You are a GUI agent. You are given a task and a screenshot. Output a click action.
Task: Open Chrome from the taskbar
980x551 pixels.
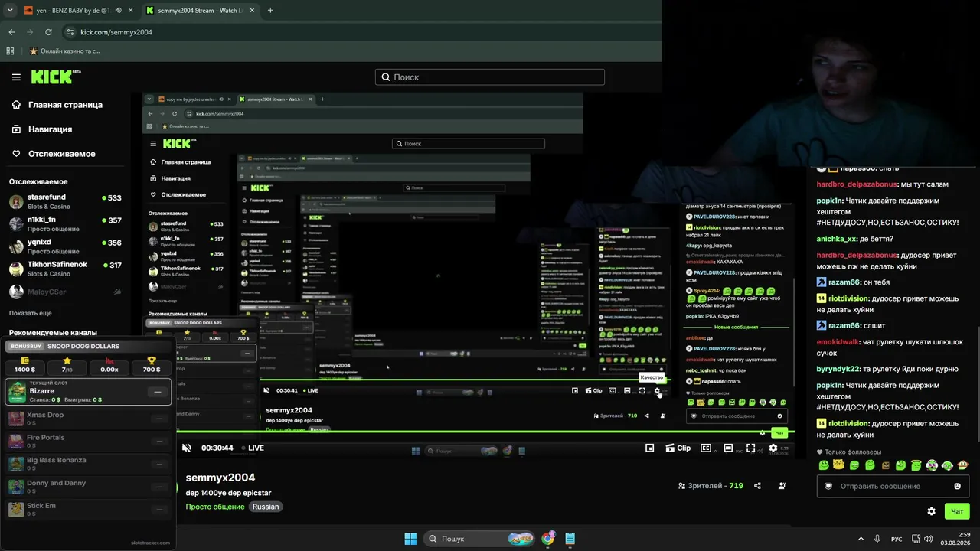[547, 539]
